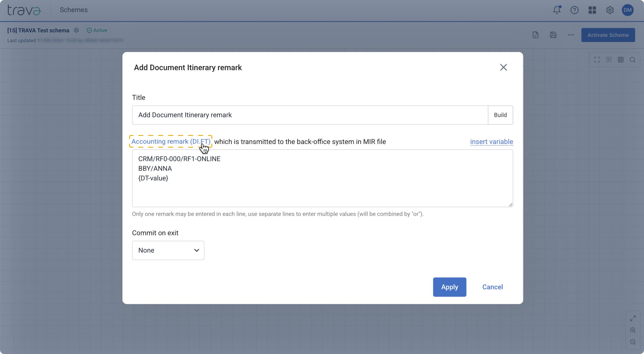Open the apps grid menu
The height and width of the screenshot is (354, 644).
[592, 10]
